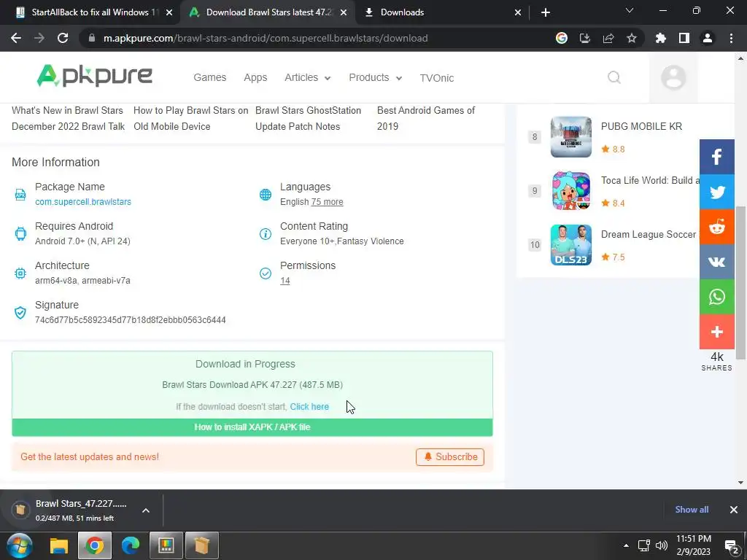Share page on Facebook
This screenshot has height=560, width=747.
716,157
